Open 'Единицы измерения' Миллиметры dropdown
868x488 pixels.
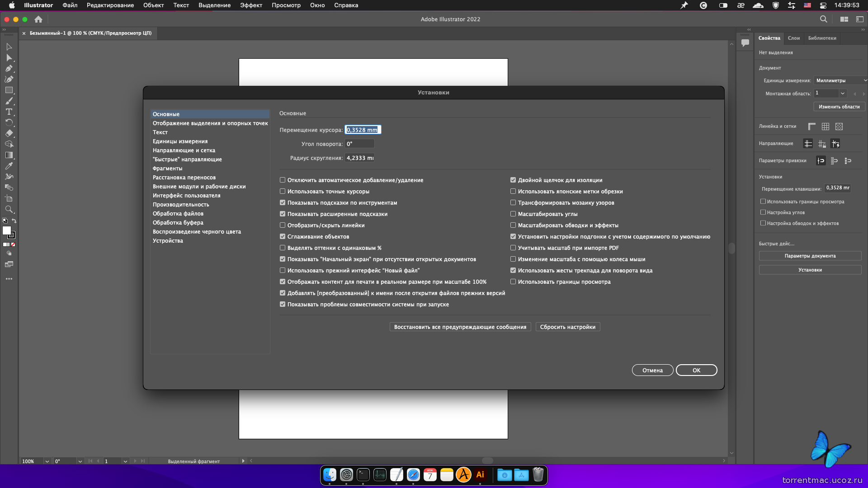(840, 80)
